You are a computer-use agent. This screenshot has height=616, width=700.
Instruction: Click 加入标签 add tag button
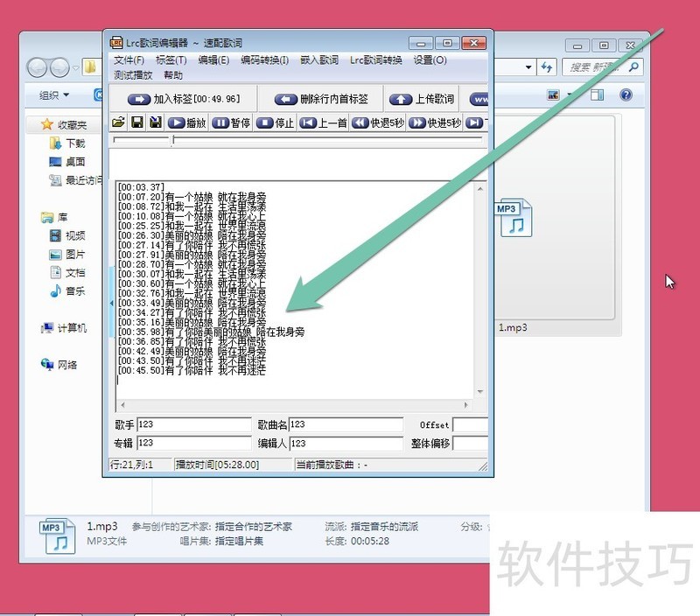coord(184,99)
